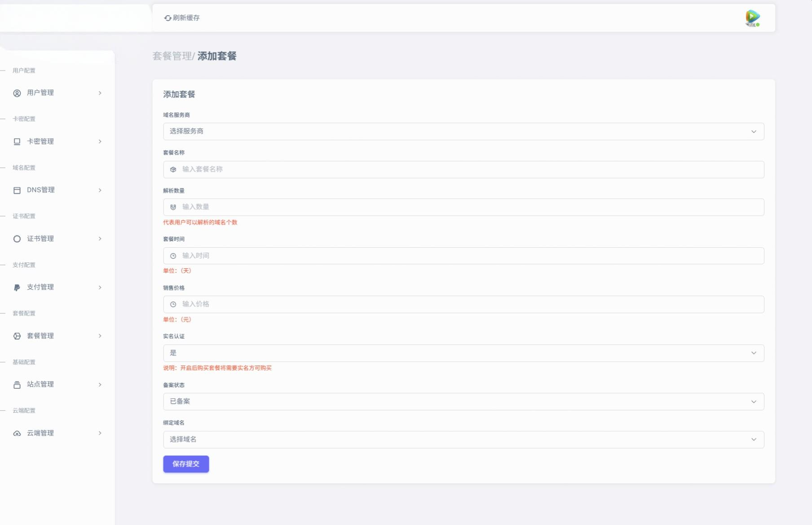The height and width of the screenshot is (525, 812).
Task: Open the 备案状态 dropdown
Action: pyautogui.click(x=463, y=401)
